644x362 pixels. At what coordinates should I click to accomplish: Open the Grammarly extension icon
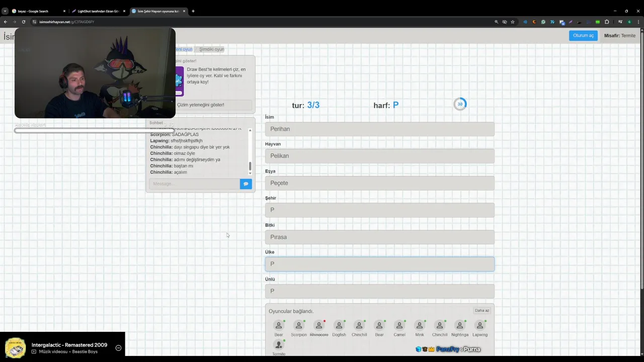coord(543,22)
